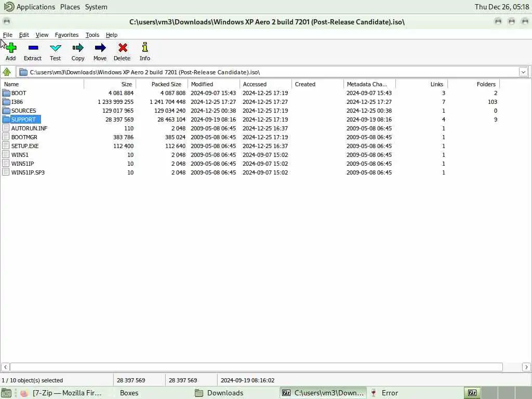This screenshot has height=399, width=532.
Task: Go up one folder level arrow
Action: 7,72
